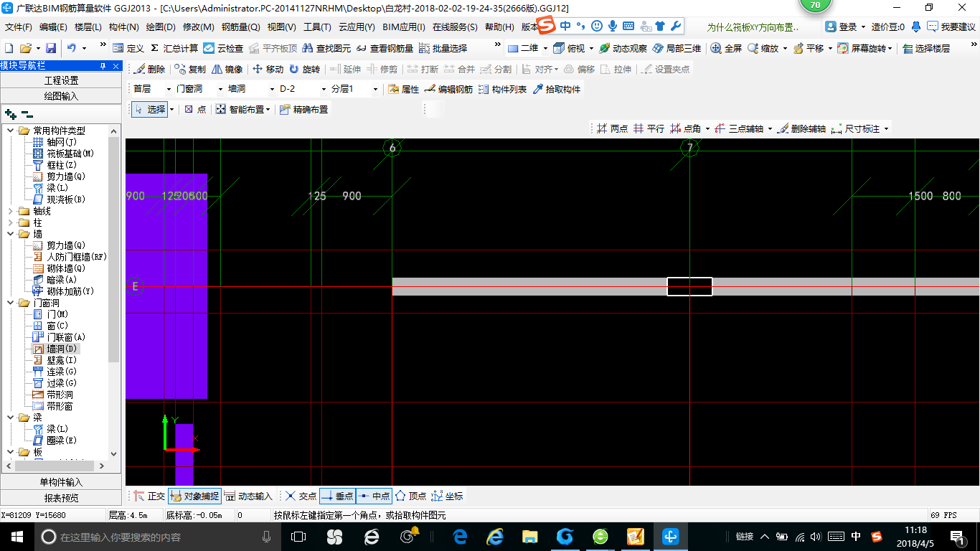Click the undo arrow icon
Image resolution: width=980 pixels, height=551 pixels.
click(x=72, y=48)
